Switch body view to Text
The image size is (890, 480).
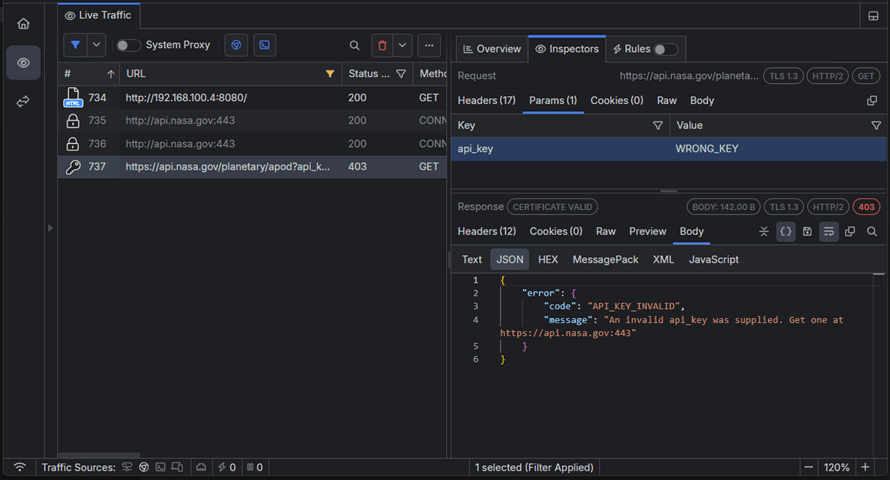[x=472, y=259]
